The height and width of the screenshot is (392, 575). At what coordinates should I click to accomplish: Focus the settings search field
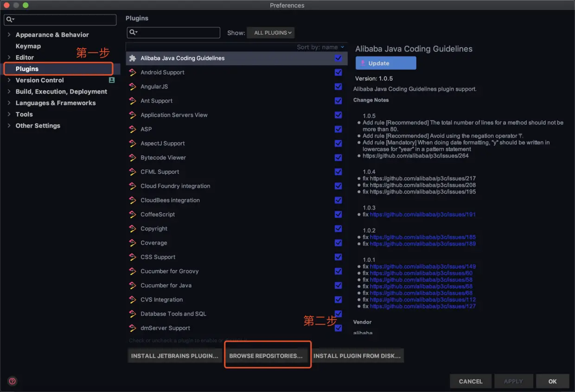[x=60, y=19]
